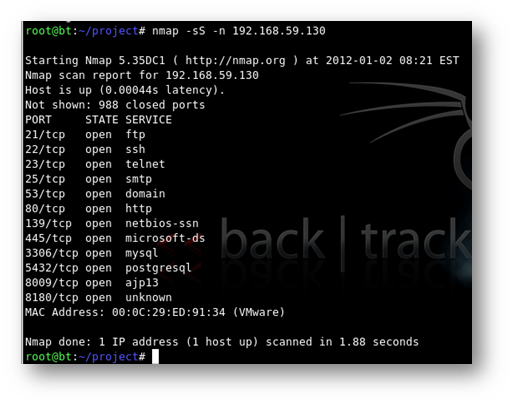Click the 23/tcp telnet entry
Viewport: 514px width, 406px height.
(95, 164)
